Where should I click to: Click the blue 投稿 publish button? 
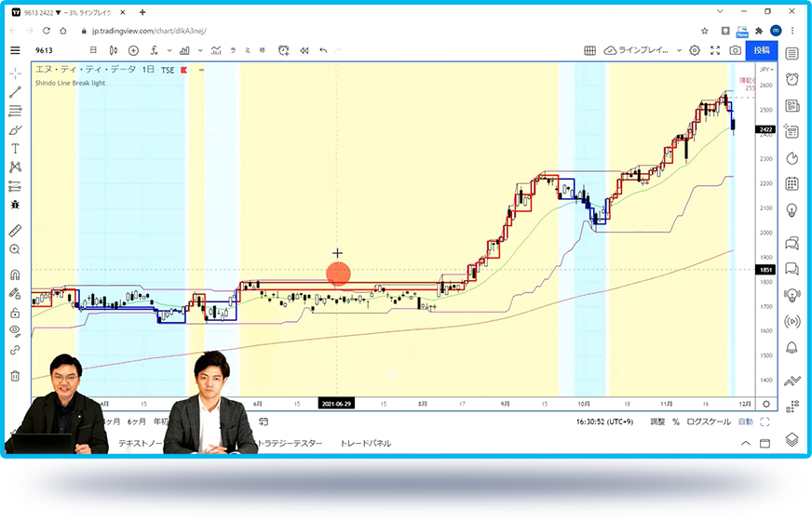tap(762, 50)
